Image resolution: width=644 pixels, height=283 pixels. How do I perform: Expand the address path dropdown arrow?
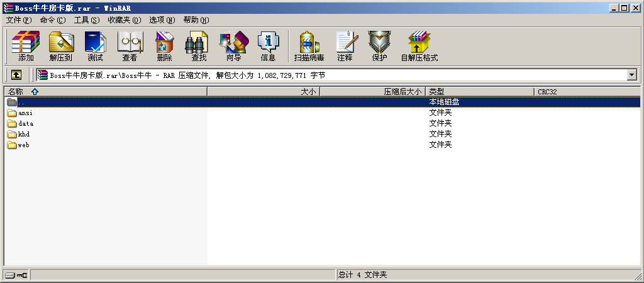click(x=632, y=75)
